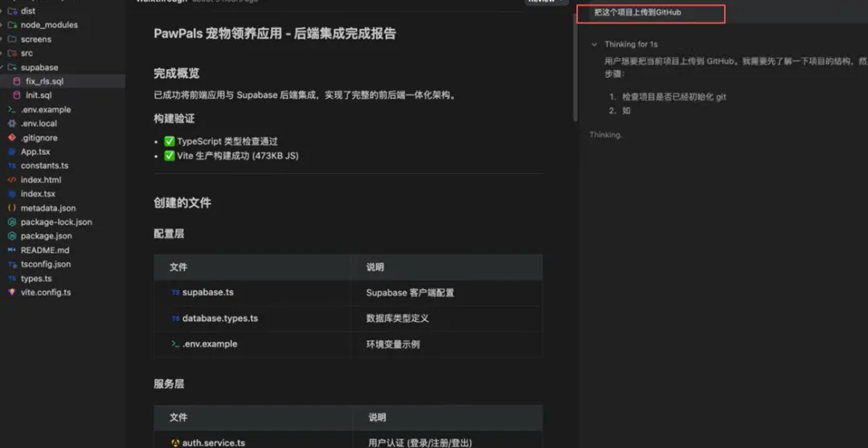868x448 pixels.
Task: Click the supabase folder icon
Action: click(11, 67)
